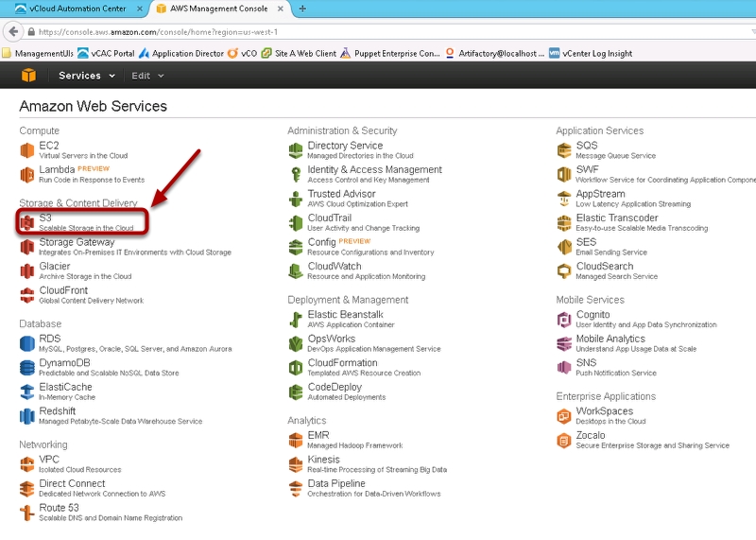Open the CloudFormation link
The height and width of the screenshot is (540, 756).
coord(342,362)
